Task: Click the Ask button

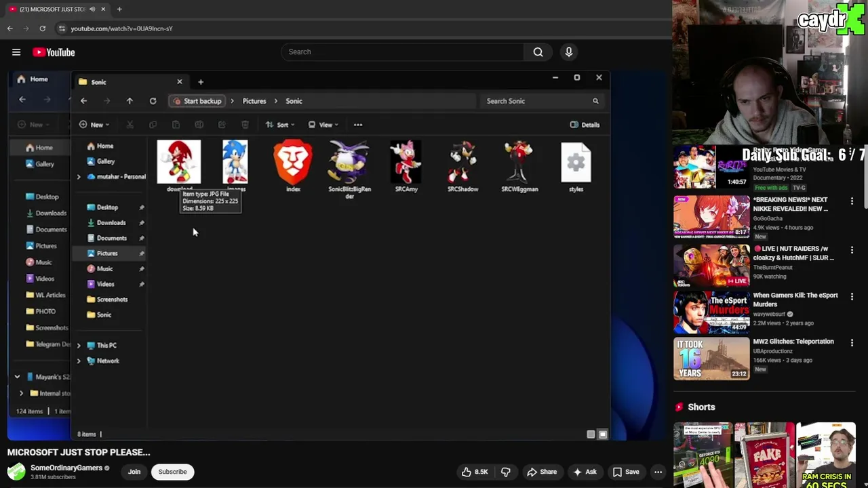Action: tap(585, 472)
